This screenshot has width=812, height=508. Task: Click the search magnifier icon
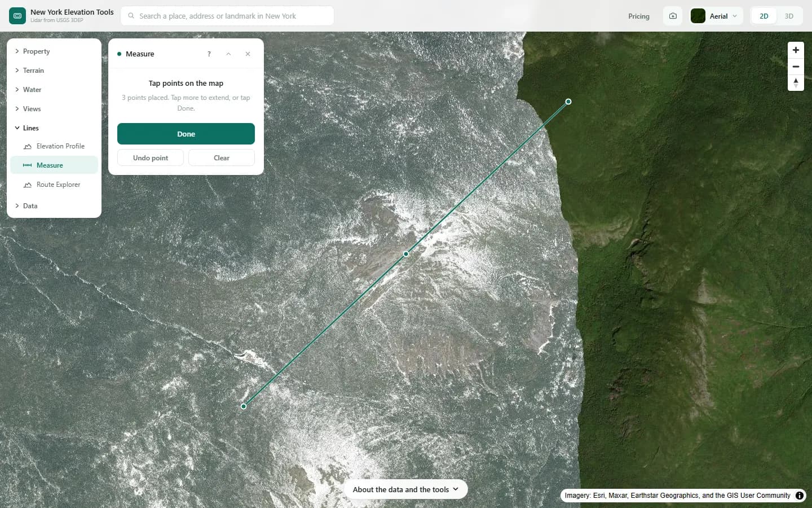(131, 16)
